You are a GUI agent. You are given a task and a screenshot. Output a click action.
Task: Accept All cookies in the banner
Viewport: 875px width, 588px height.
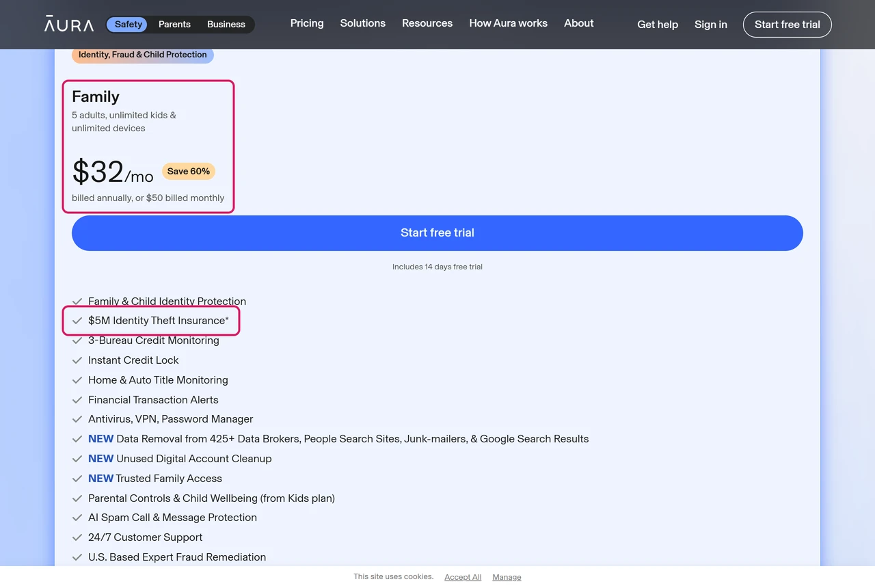[x=463, y=577]
